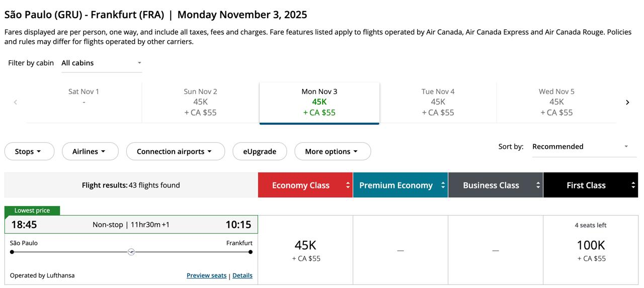Open Preview seats link

coord(206,275)
